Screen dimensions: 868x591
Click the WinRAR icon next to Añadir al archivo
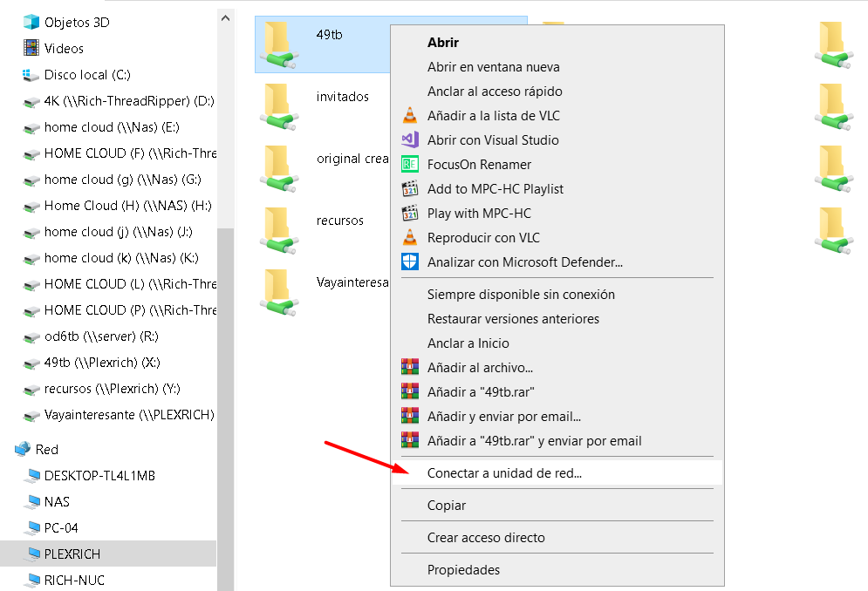[409, 365]
